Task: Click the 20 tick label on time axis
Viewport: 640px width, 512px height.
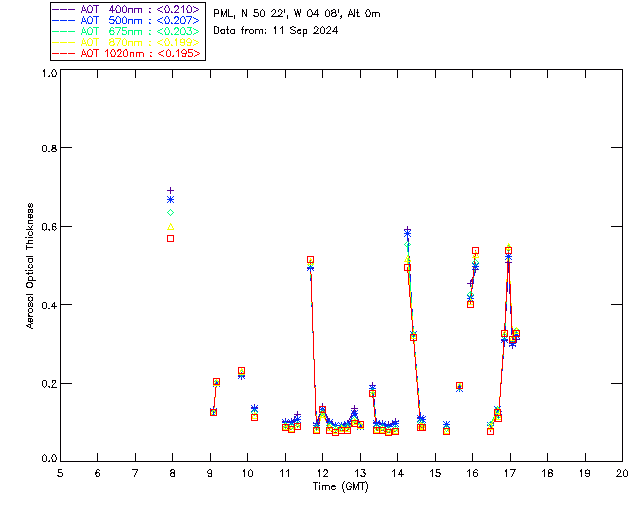Action: (622, 472)
